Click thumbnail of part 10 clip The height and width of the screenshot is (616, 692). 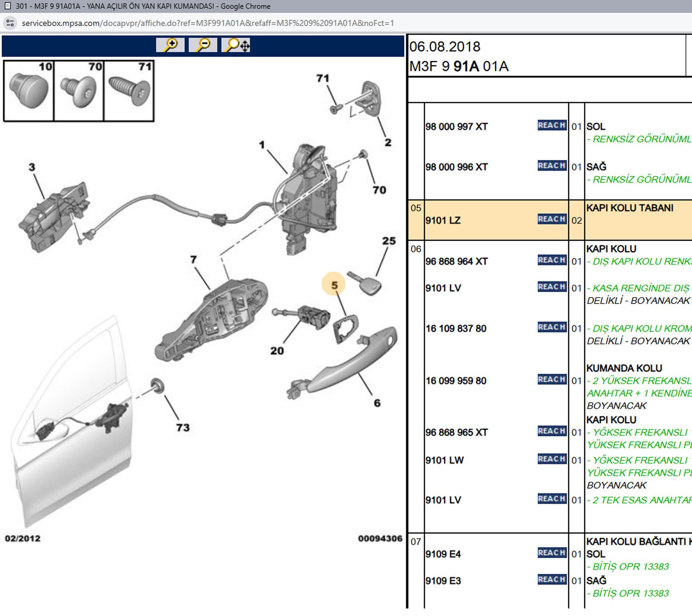(x=29, y=91)
